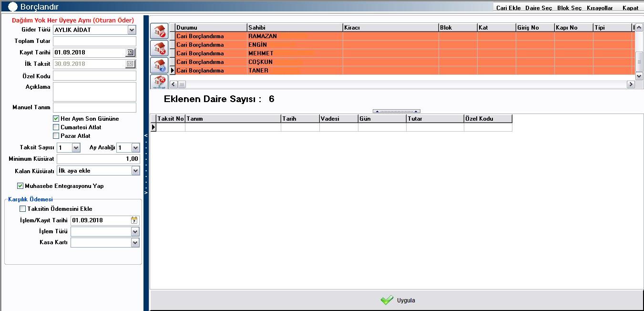Screen dimensions: 644x311
Task: Click the Tutar column header
Action: pos(435,119)
